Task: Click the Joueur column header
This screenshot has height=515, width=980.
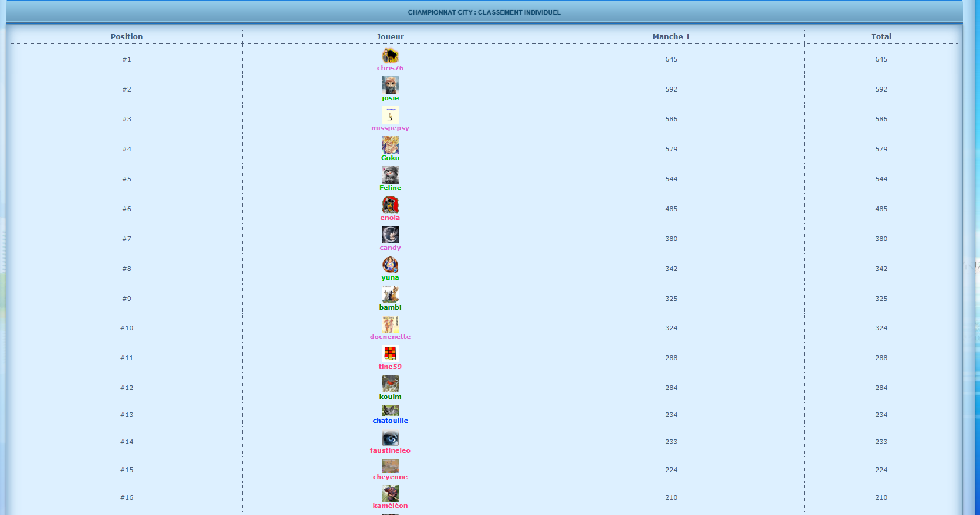Action: click(x=390, y=36)
